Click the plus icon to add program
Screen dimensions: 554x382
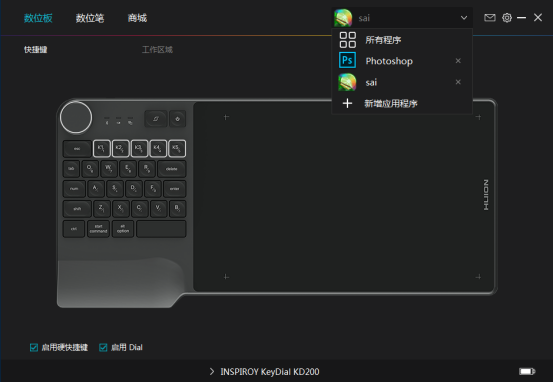(347, 103)
